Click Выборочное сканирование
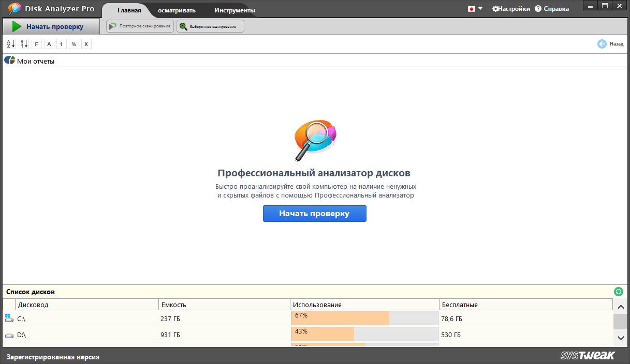Screen dimensions: 630x364 point(210,26)
